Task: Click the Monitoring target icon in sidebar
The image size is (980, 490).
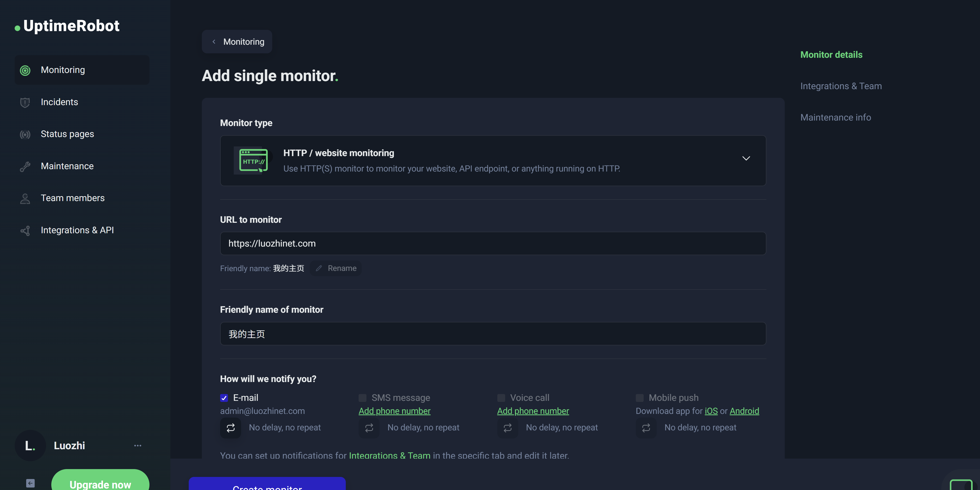Action: [x=25, y=70]
